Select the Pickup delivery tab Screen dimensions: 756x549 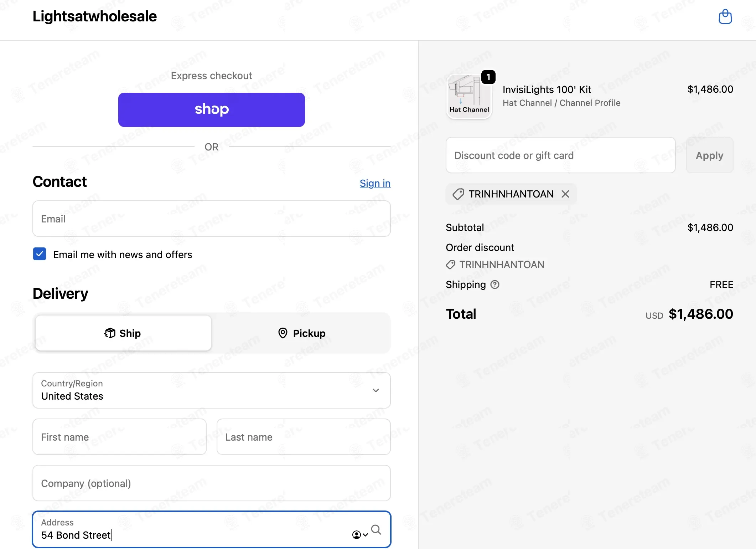[301, 333]
